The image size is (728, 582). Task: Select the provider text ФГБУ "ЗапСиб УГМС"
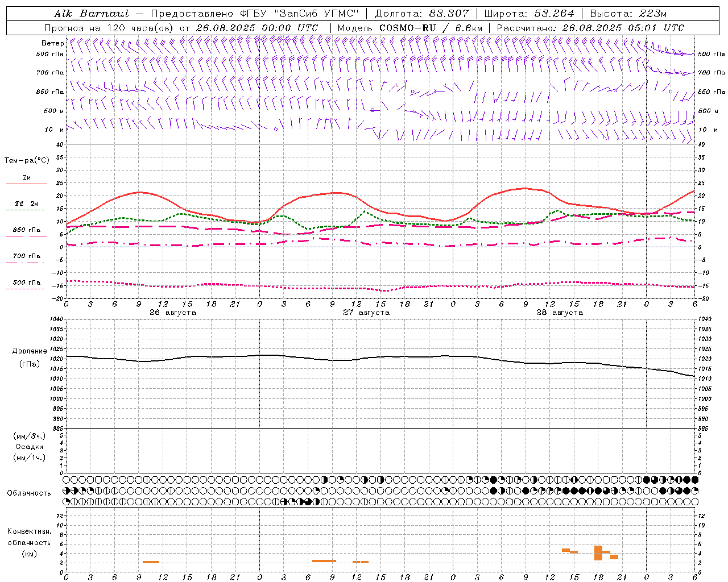299,14
